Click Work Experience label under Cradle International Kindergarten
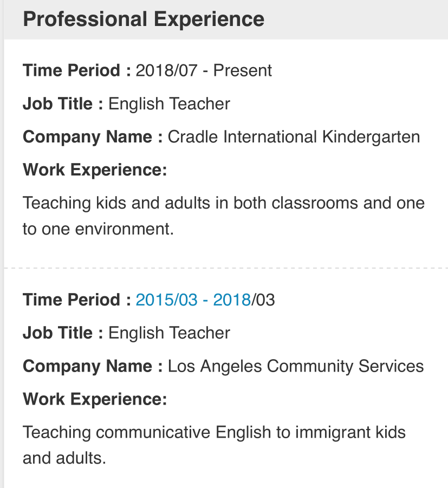Viewport: 448px width, 488px height. coord(95,170)
